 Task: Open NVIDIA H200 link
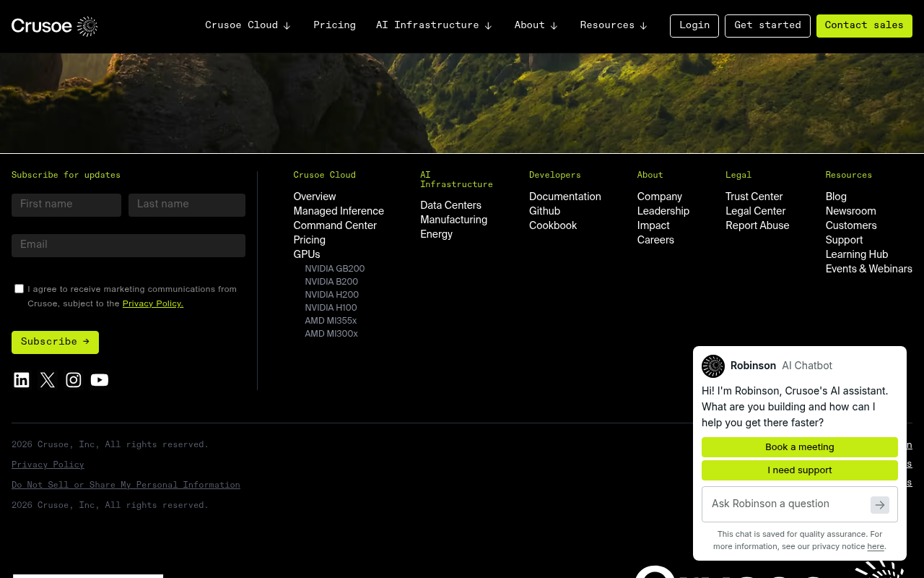click(x=332, y=295)
